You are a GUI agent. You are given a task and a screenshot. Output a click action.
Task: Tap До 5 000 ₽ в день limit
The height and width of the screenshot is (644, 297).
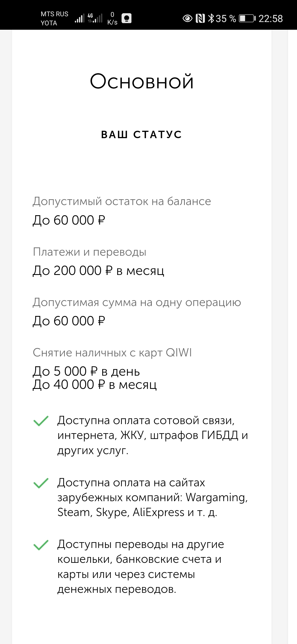click(86, 371)
